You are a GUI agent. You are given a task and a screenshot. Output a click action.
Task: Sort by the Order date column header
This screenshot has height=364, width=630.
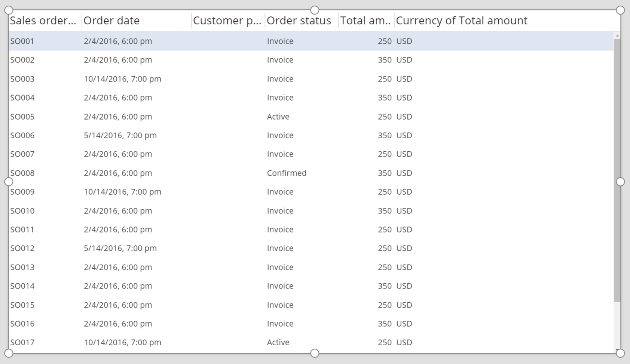tap(112, 21)
